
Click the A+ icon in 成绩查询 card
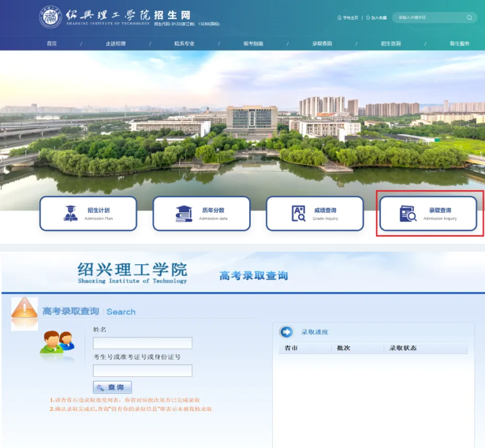[x=298, y=214]
